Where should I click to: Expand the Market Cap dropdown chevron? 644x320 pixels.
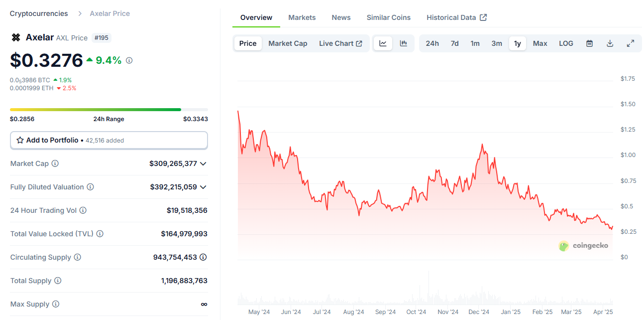[203, 163]
